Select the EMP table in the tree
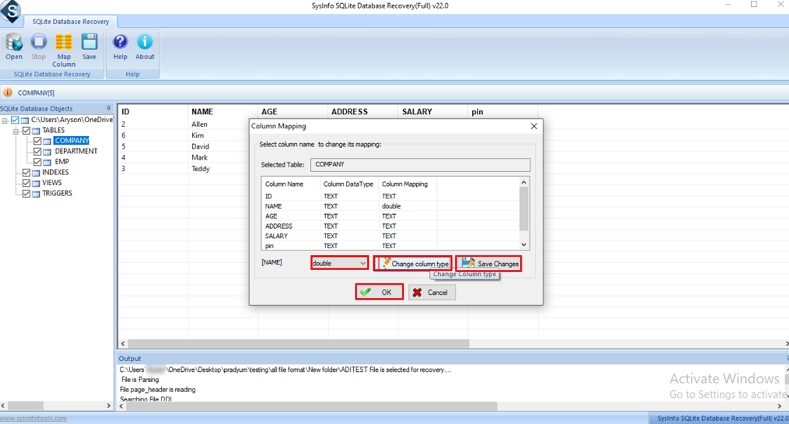789x424 pixels. pyautogui.click(x=62, y=162)
